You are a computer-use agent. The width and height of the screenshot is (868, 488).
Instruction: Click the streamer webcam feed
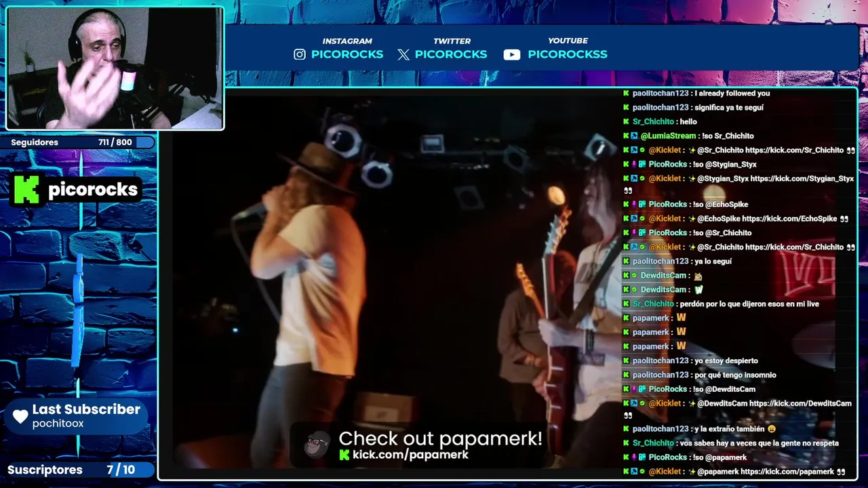tap(115, 68)
